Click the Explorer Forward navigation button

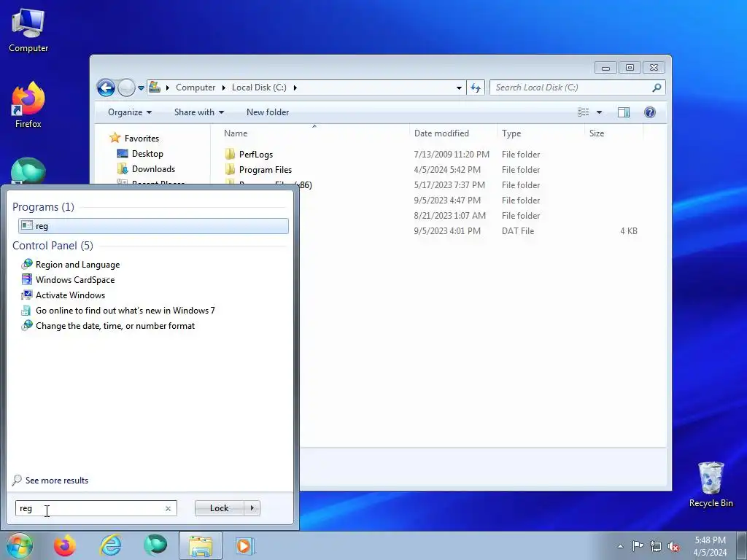pyautogui.click(x=126, y=87)
